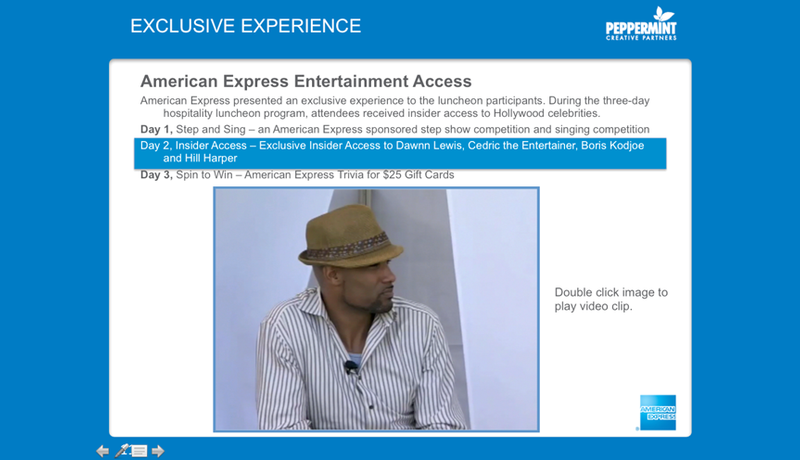Click the EXCLUSIVE EXPERIENCE slide title
Screen dimensions: 800x460
245,26
